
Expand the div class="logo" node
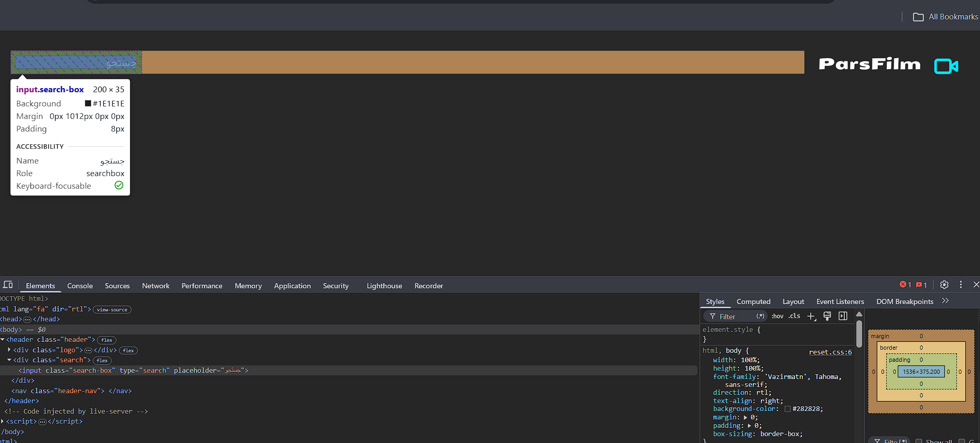pos(9,350)
